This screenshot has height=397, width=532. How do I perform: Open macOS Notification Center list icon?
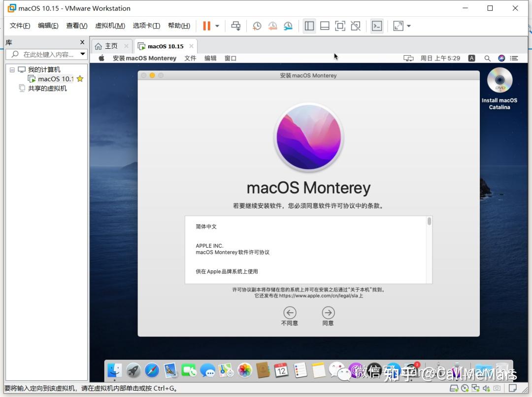pyautogui.click(x=514, y=58)
